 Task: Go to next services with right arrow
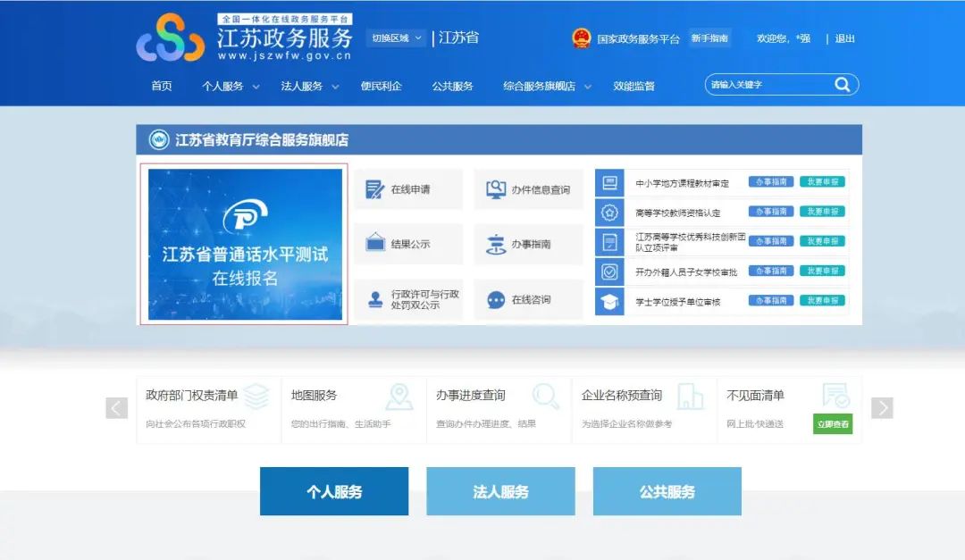(x=882, y=407)
